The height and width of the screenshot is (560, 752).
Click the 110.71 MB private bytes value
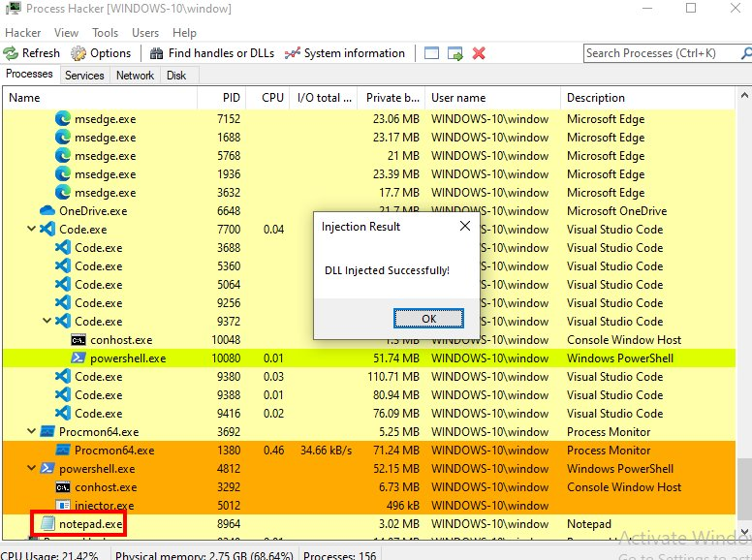pos(393,376)
